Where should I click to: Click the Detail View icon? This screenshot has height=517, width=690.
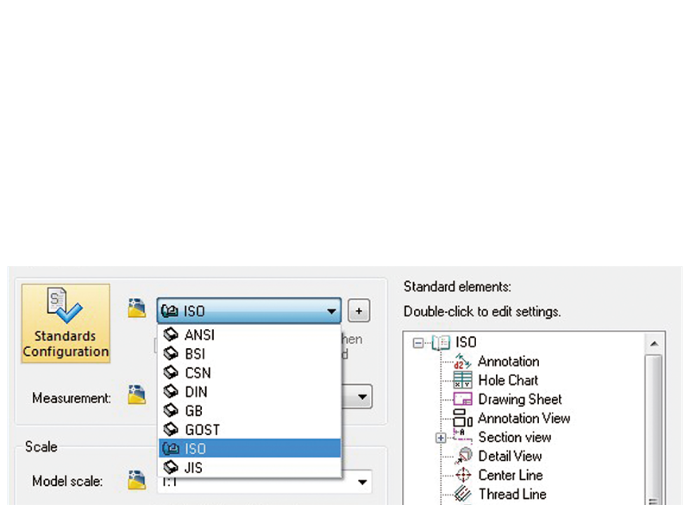tap(462, 456)
